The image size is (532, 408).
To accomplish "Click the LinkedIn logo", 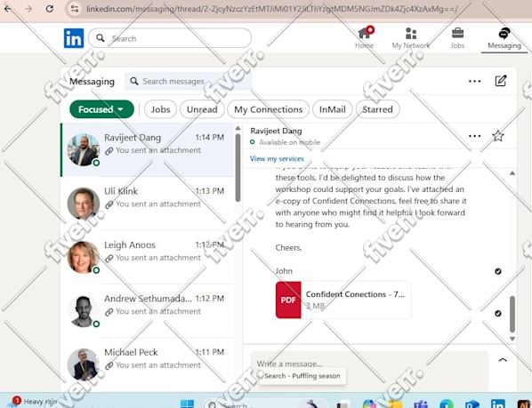I will tap(74, 38).
